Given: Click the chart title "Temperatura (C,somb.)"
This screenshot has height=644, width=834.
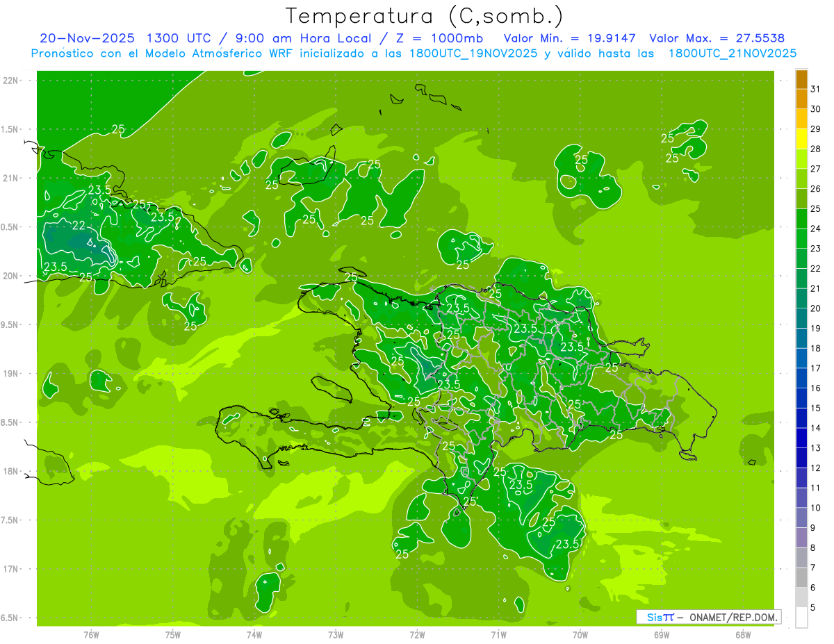Looking at the screenshot, I should click(424, 16).
